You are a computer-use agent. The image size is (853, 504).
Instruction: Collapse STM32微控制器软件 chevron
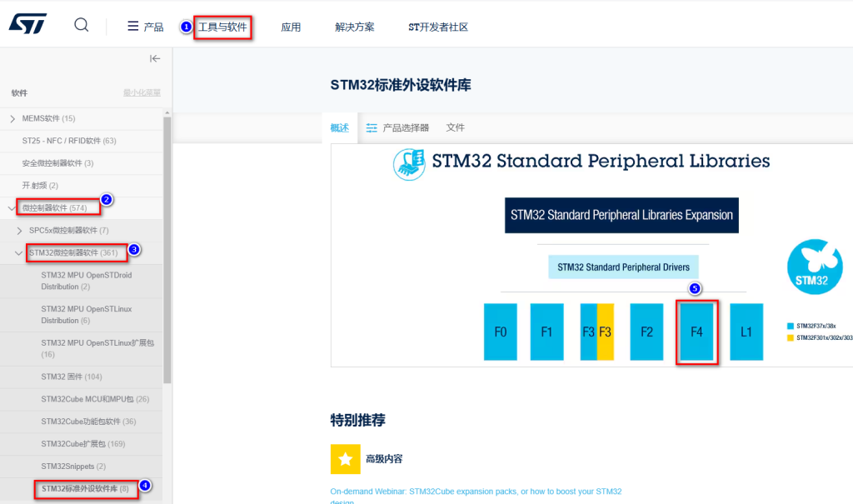coord(18,253)
